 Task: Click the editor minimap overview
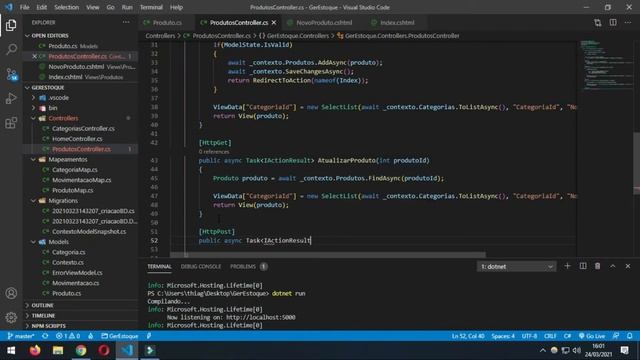pos(606,65)
